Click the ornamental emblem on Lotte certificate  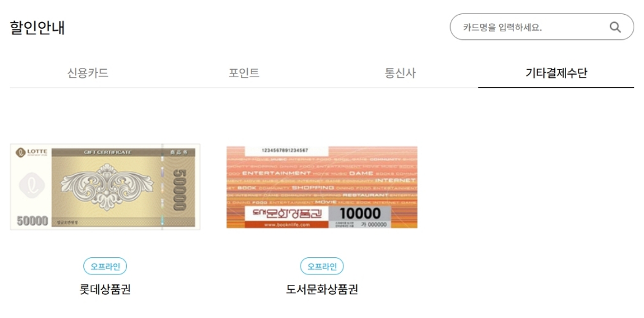pos(107,187)
